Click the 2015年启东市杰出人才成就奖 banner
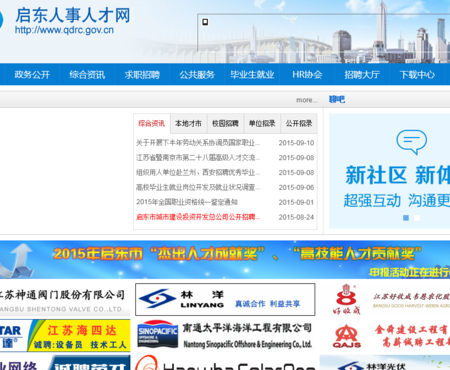Image resolution: width=450 pixels, height=370 pixels. (x=225, y=259)
